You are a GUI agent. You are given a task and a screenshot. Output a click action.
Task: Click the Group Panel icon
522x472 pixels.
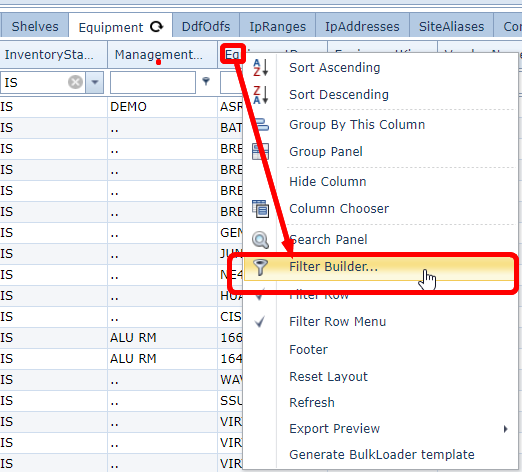pyautogui.click(x=260, y=152)
